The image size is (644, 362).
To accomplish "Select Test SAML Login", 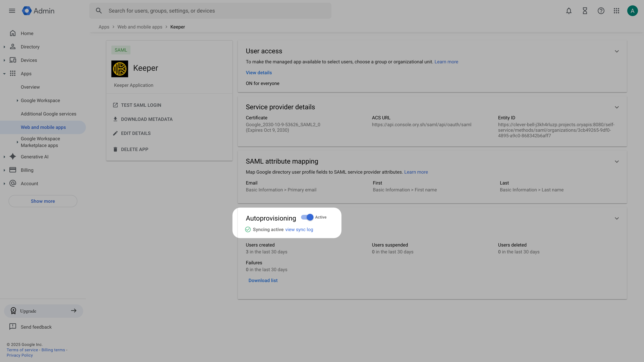I will (141, 105).
